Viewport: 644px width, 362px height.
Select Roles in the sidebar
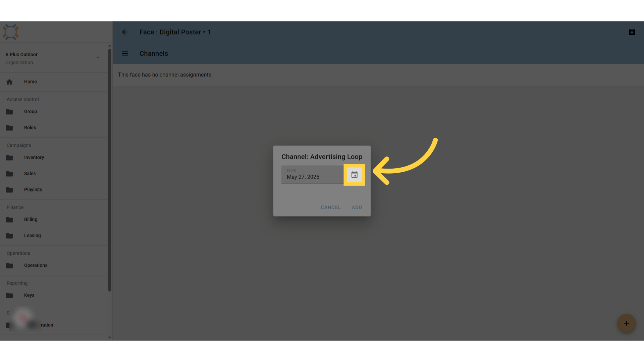click(x=54, y=128)
